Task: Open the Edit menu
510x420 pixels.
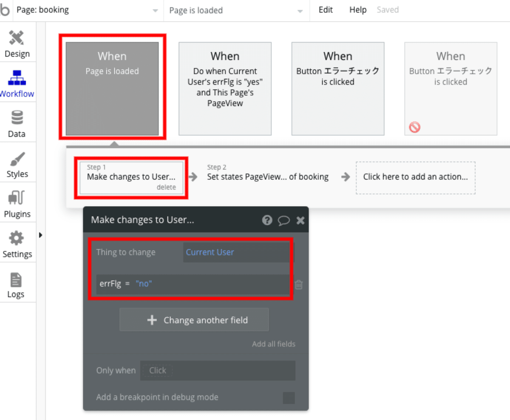Action: pyautogui.click(x=326, y=10)
